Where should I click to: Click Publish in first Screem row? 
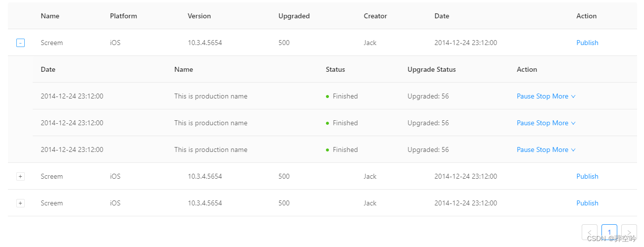(x=587, y=43)
